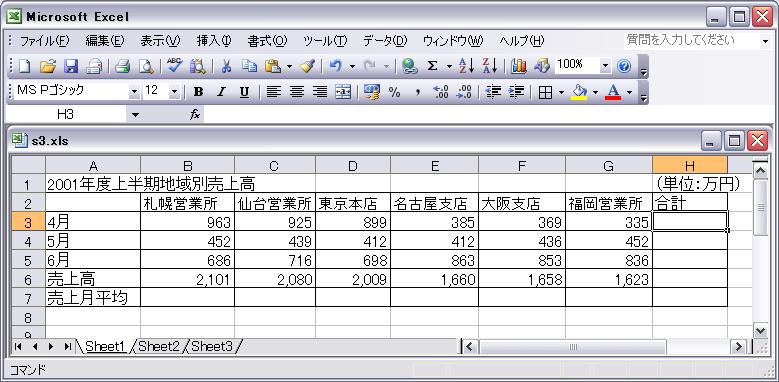Select the Format Painter brush icon
The width and height of the screenshot is (779, 382).
308,66
